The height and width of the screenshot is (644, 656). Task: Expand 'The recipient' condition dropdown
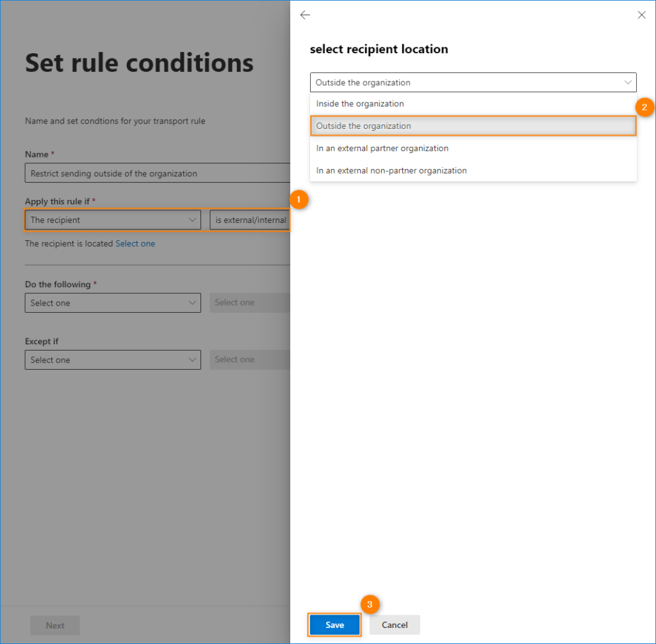tap(113, 220)
